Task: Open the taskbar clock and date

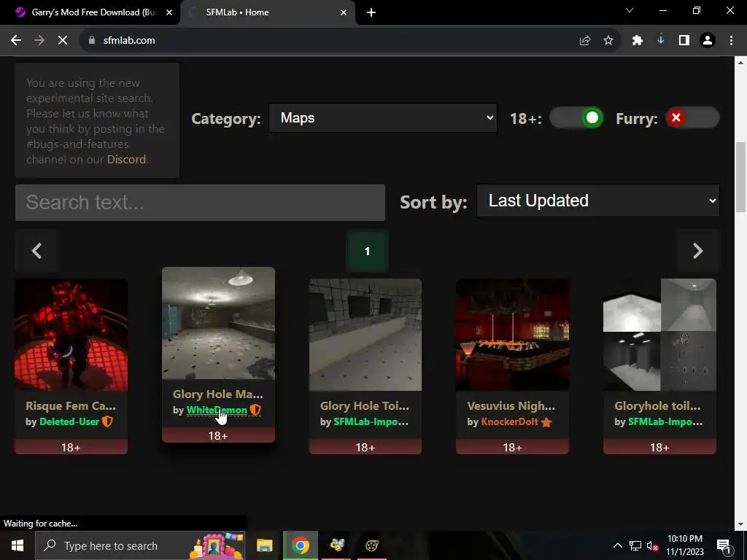Action: (x=684, y=545)
